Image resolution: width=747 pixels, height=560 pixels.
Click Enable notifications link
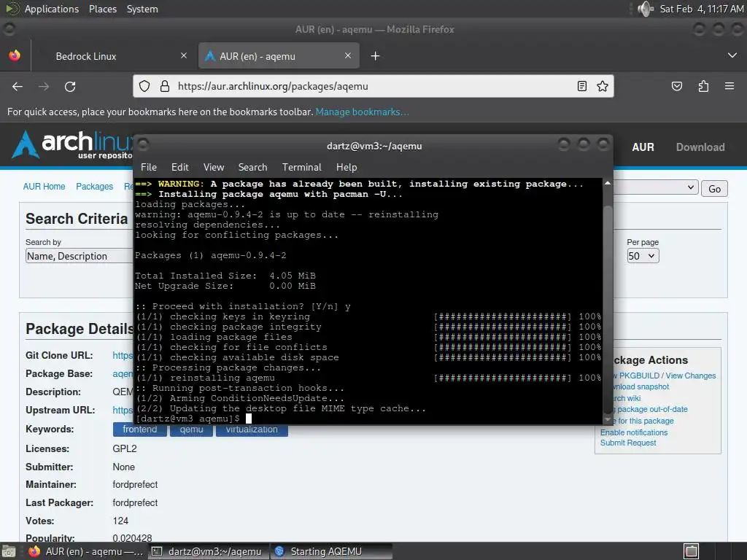(634, 432)
